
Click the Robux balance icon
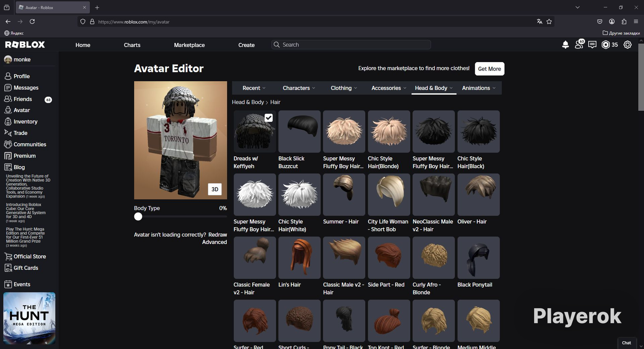click(606, 45)
